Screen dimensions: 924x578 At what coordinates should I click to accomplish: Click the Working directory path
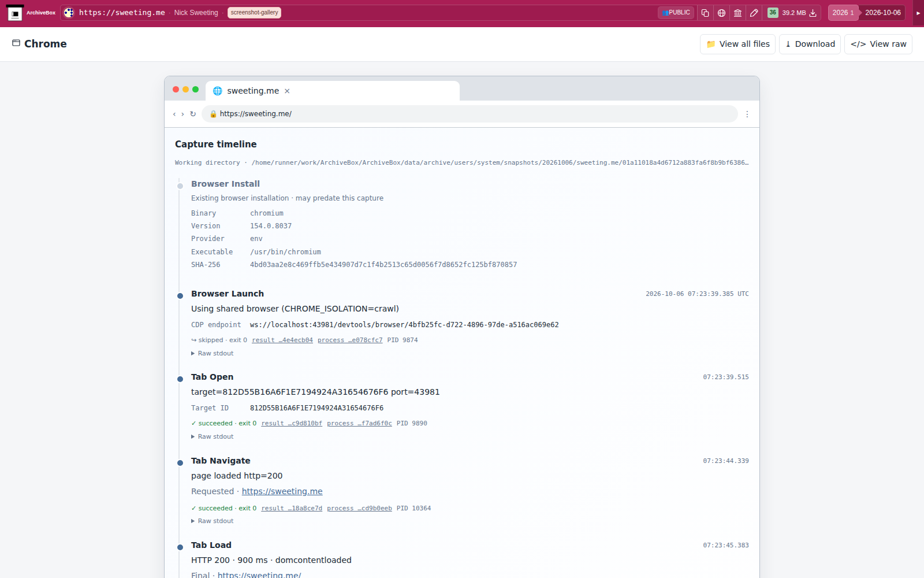pyautogui.click(x=500, y=162)
